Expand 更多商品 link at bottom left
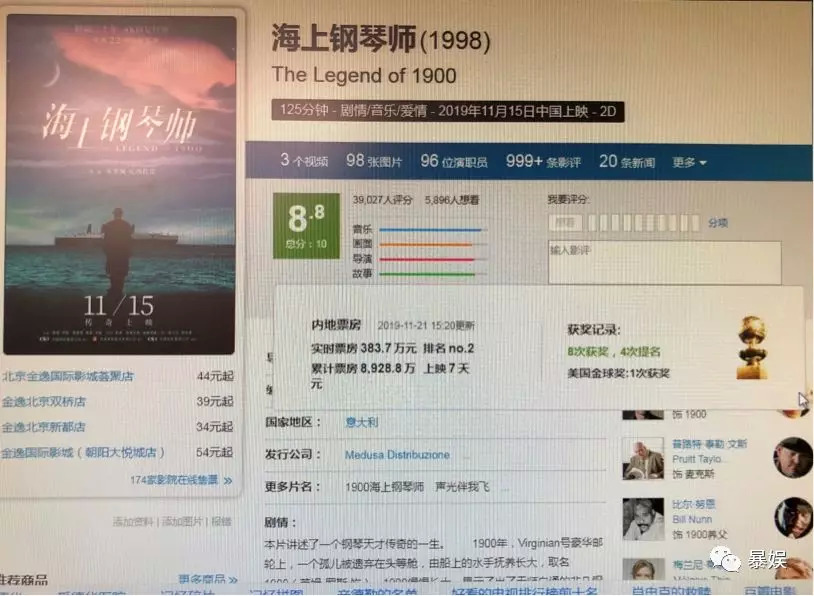 point(208,579)
